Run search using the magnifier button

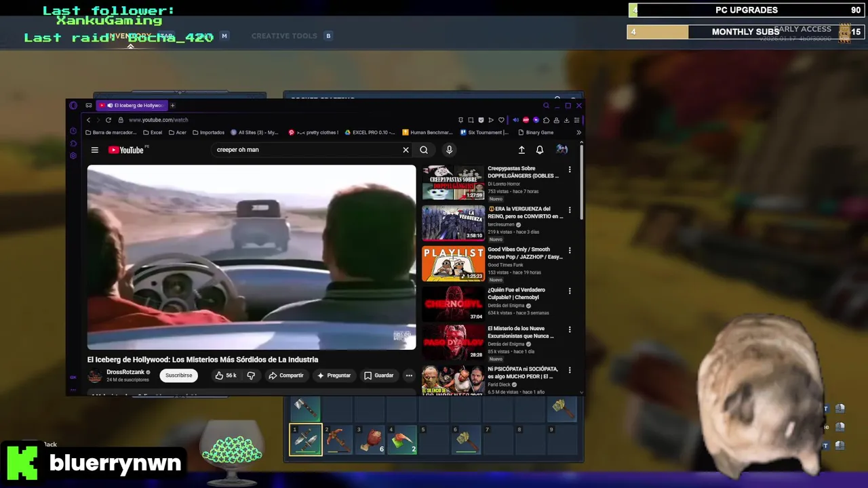(x=424, y=150)
